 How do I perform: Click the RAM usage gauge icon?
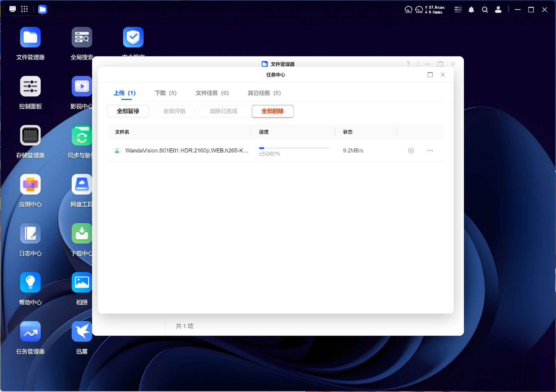pyautogui.click(x=419, y=10)
